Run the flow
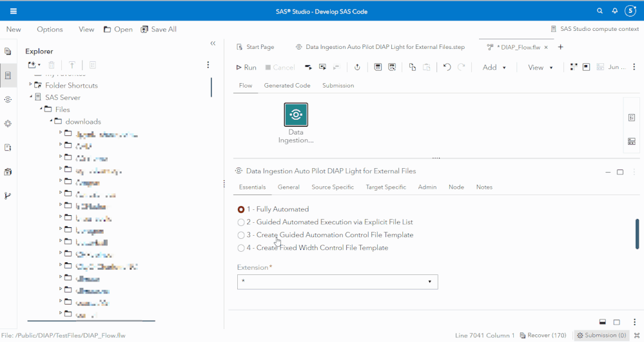644x342 pixels. click(x=246, y=68)
